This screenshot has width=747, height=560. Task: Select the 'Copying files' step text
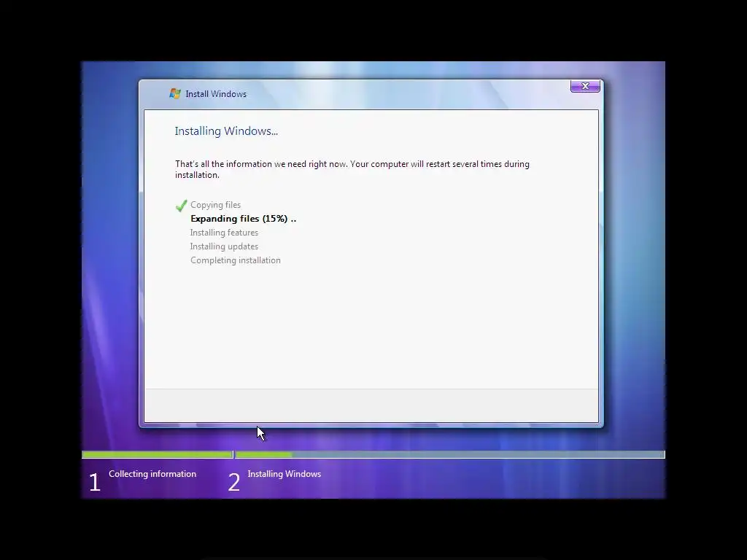[215, 205]
